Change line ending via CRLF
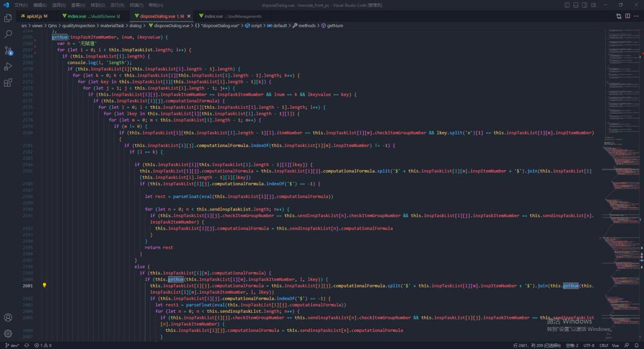Image resolution: width=644 pixels, height=349 pixels. (604, 345)
